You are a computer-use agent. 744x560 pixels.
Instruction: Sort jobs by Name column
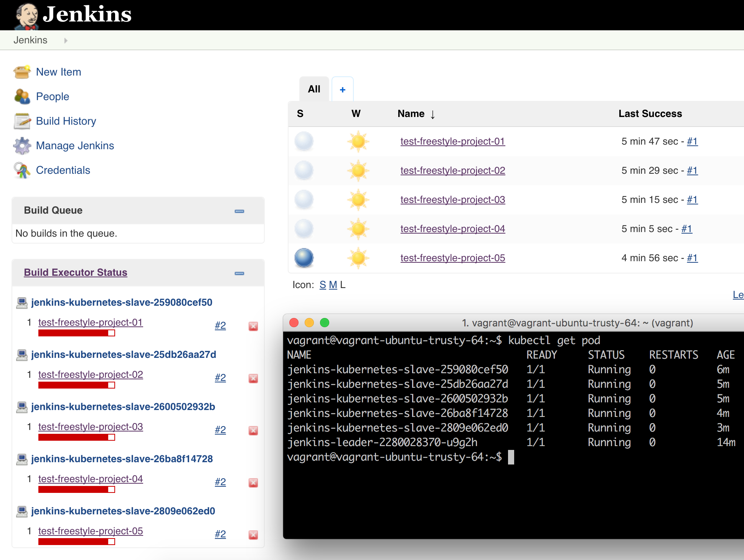pos(416,114)
